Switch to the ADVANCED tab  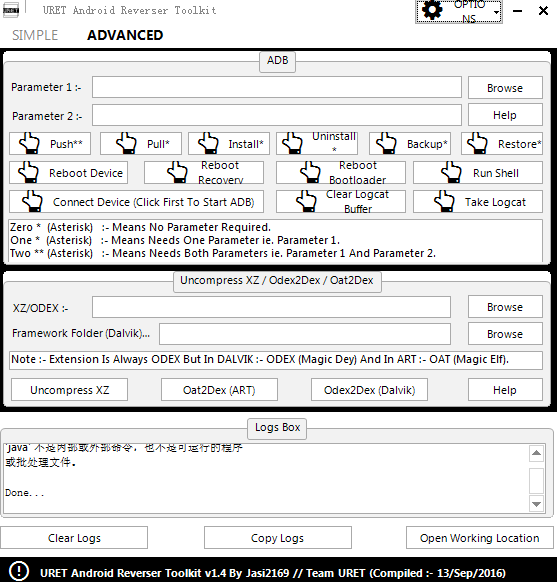point(125,35)
